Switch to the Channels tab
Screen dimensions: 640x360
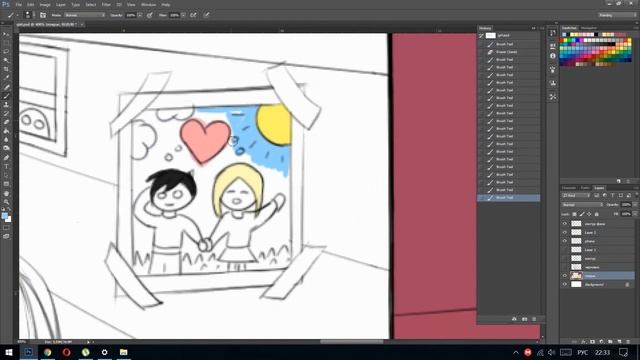click(x=569, y=188)
